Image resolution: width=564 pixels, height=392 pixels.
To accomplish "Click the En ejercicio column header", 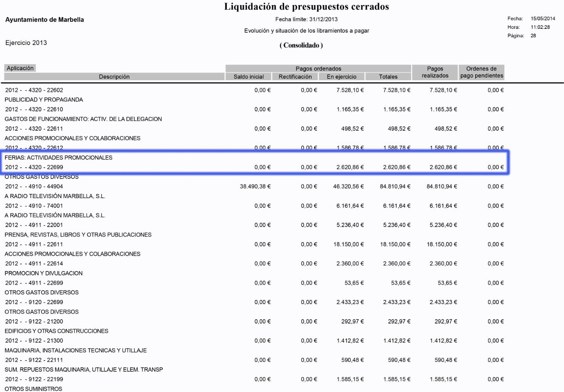I will click(x=341, y=77).
